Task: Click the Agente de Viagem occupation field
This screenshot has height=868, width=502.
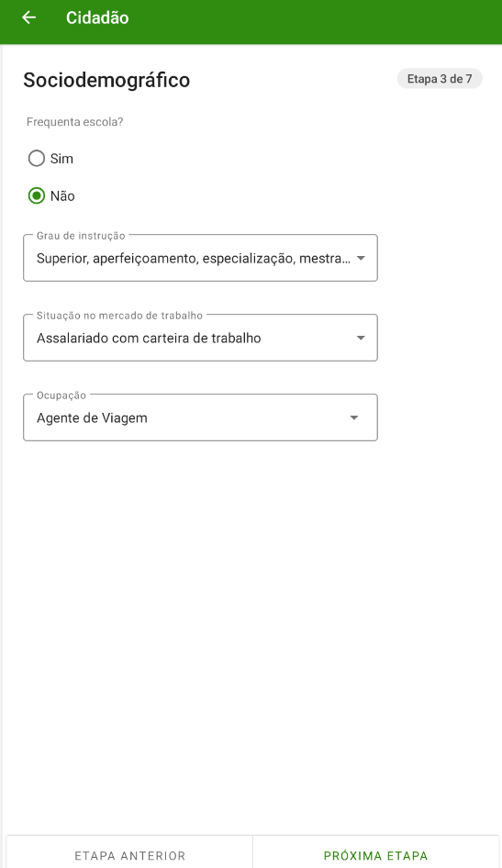Action: click(200, 417)
